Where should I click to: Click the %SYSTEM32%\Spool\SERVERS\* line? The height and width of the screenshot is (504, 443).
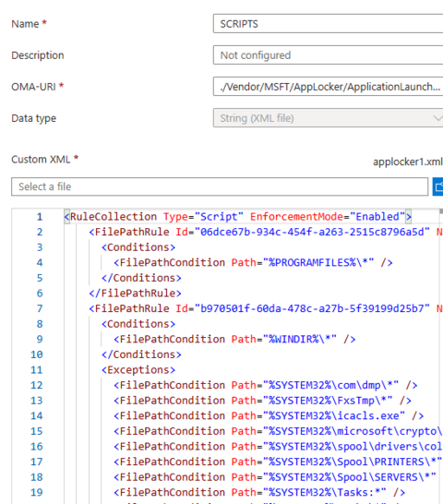point(275,477)
